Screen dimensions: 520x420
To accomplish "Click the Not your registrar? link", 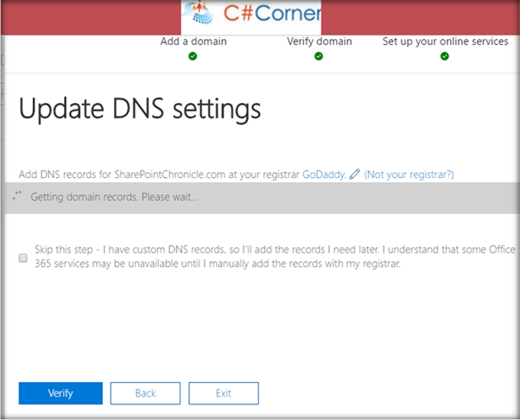I will (x=409, y=175).
